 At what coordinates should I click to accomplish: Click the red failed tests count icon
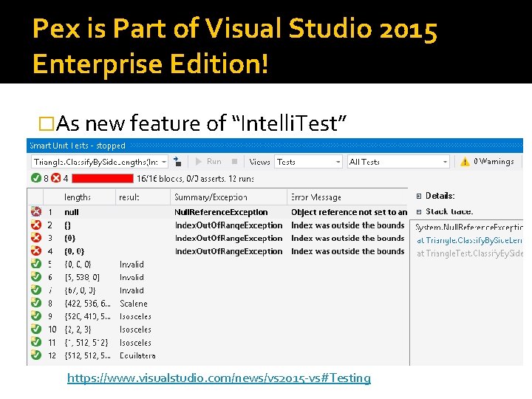pyautogui.click(x=56, y=178)
